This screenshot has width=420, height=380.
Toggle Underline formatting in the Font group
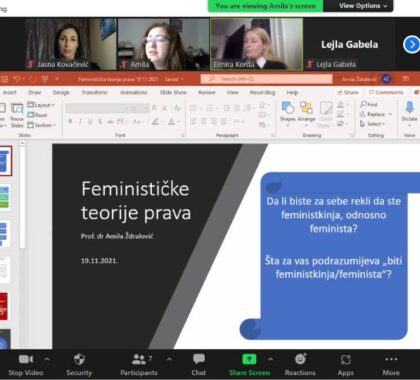coord(90,122)
